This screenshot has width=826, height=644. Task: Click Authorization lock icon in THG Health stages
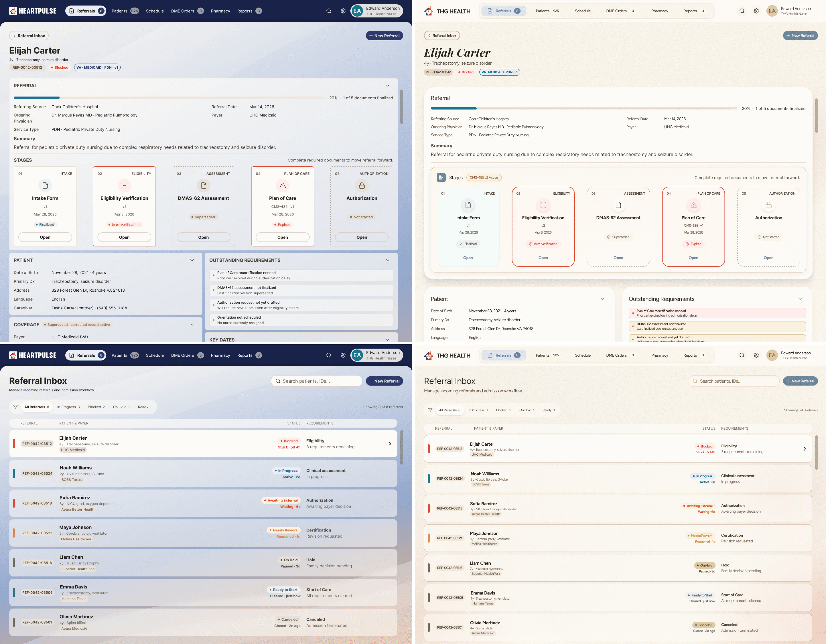click(x=769, y=205)
